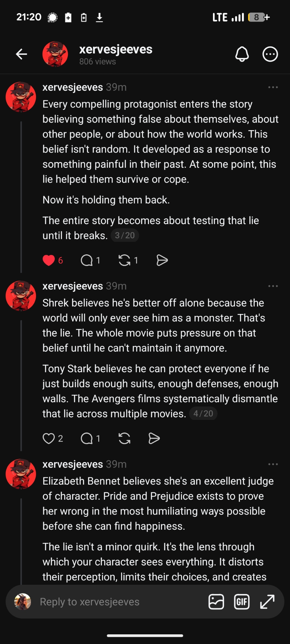Screen dimensions: 290x644
Task: Share the 3/20 post via send icon
Action: click(162, 260)
